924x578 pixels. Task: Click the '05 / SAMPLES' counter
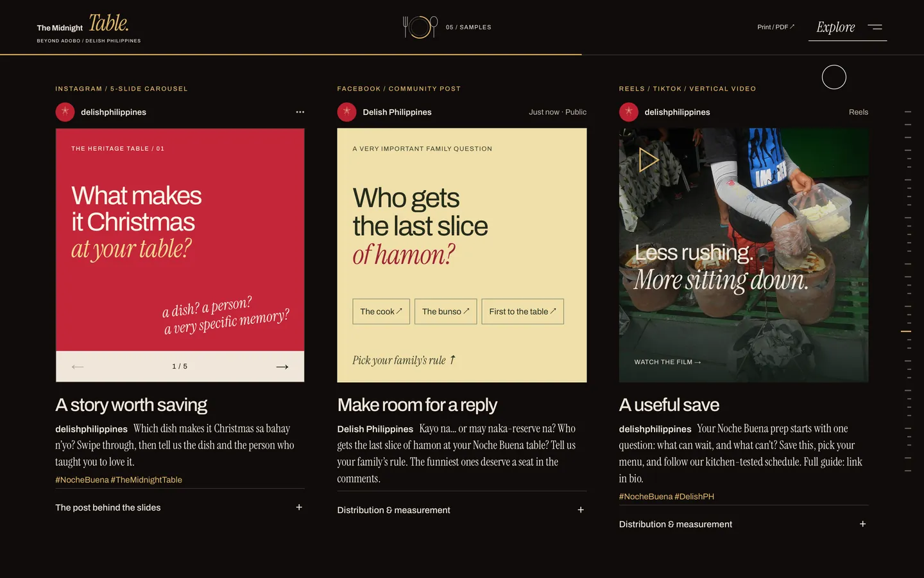pos(468,27)
